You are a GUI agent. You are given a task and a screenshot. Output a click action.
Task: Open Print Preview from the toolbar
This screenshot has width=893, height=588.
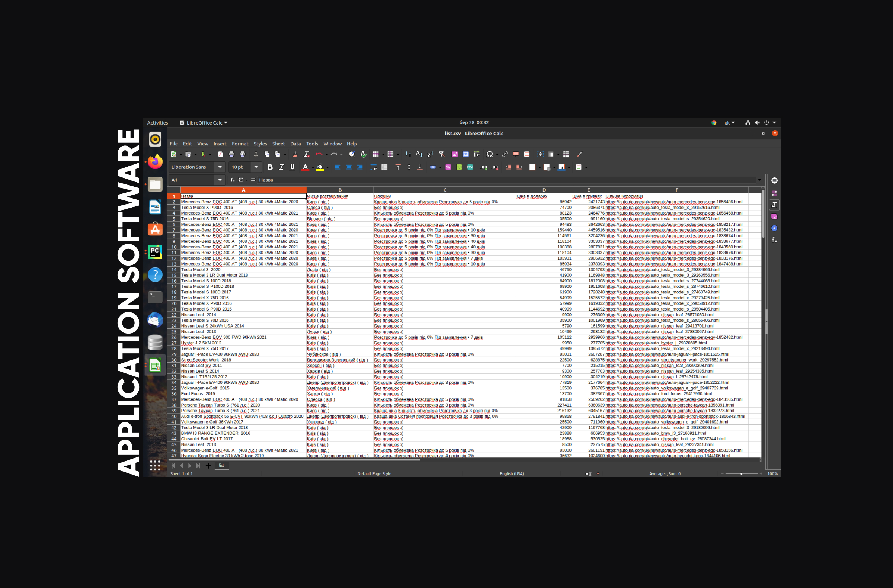[x=242, y=154]
